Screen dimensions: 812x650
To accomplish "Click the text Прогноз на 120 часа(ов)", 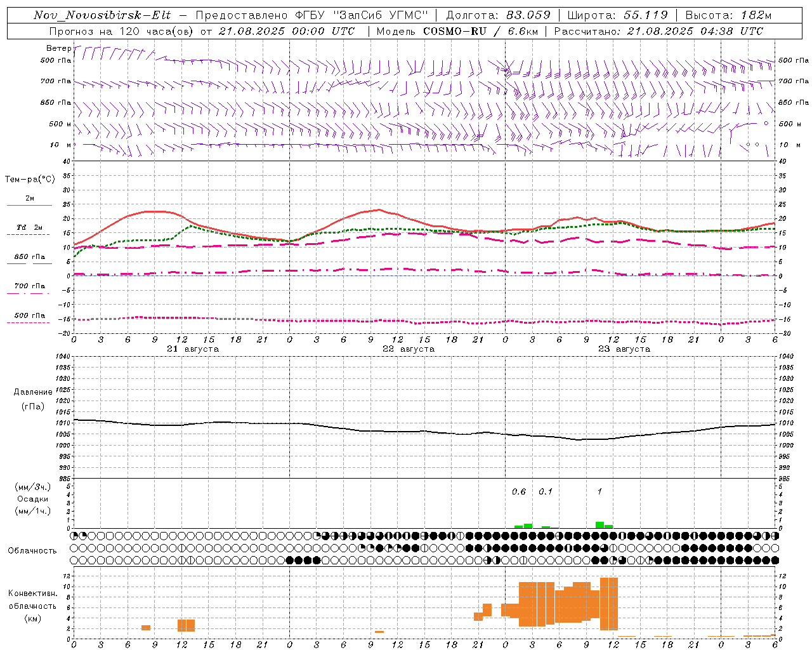I will (x=121, y=31).
